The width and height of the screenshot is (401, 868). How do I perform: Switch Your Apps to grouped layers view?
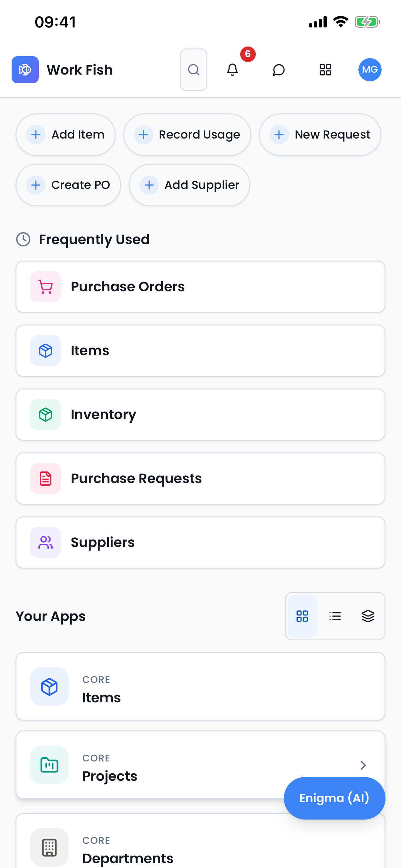(368, 616)
